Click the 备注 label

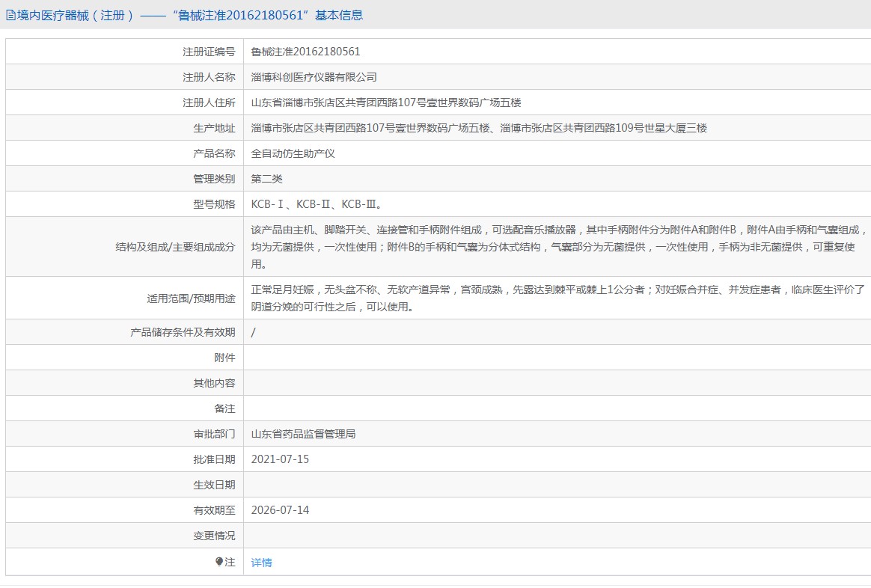click(225, 409)
